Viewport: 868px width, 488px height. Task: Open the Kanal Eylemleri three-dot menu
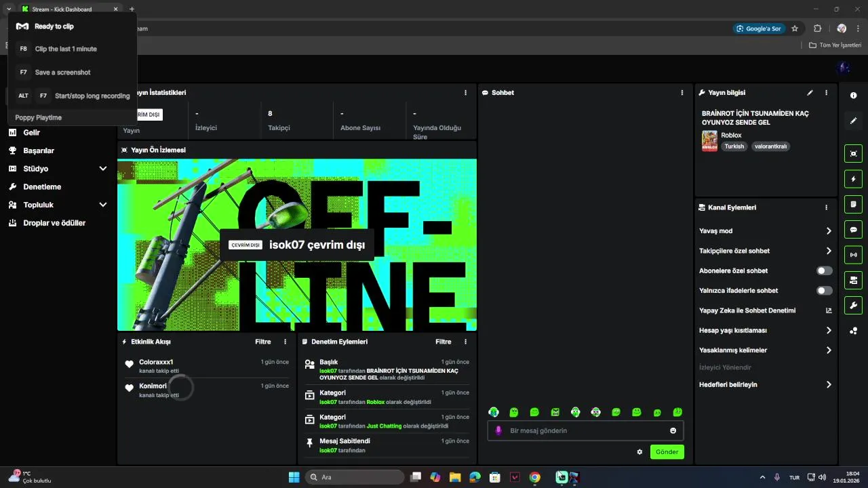coord(826,207)
